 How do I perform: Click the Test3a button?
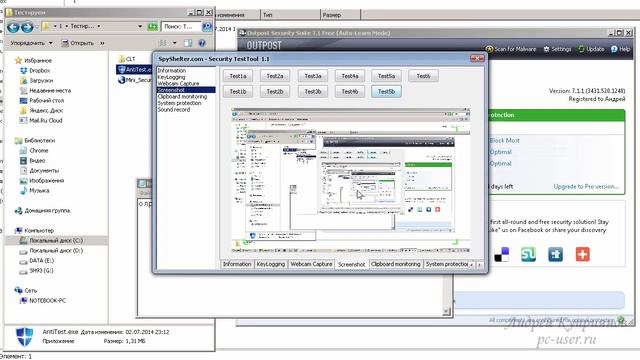pos(313,76)
